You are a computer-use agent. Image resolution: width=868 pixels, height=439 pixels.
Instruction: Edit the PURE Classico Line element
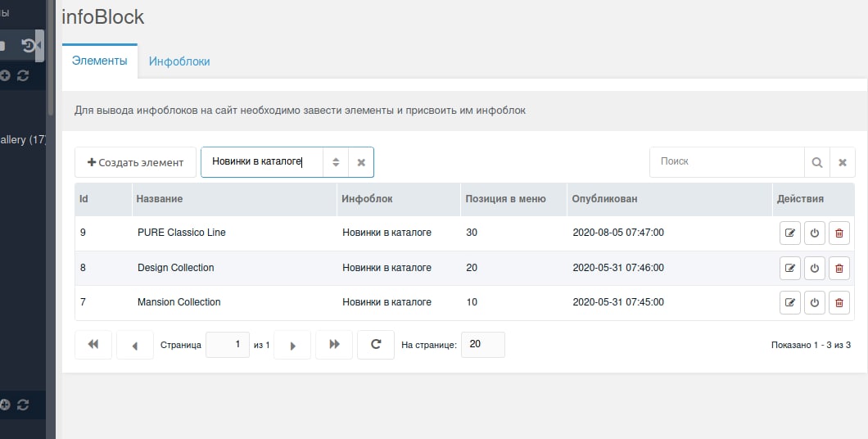(x=790, y=233)
